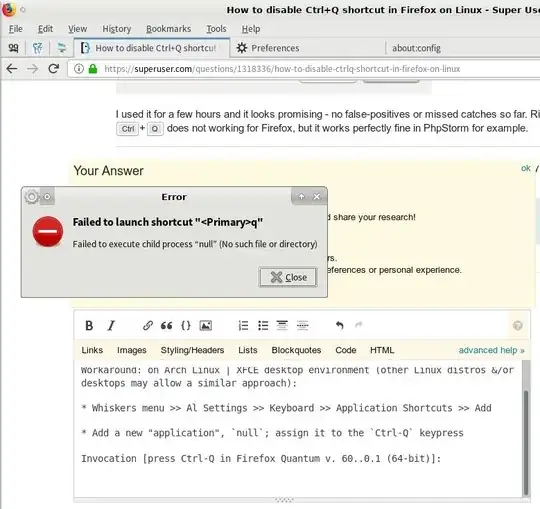540x509 pixels.
Task: Open the advanced help link
Action: pyautogui.click(x=491, y=350)
